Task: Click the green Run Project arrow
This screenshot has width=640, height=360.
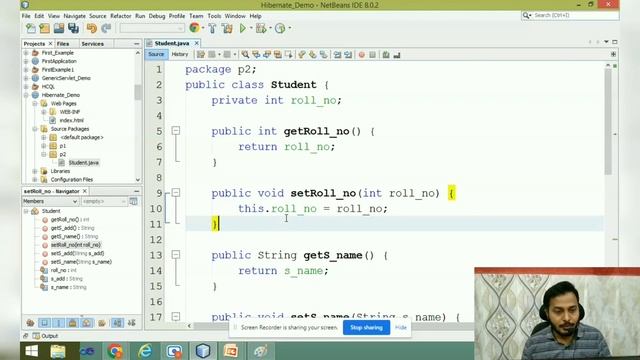Action: coord(242,28)
